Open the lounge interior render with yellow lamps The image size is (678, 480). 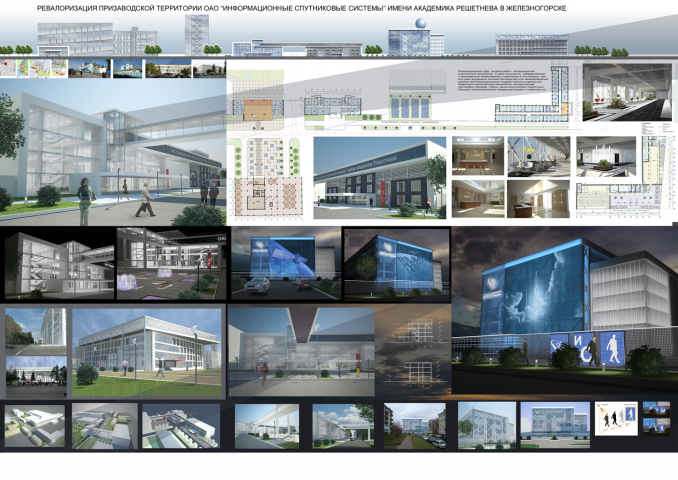pyautogui.click(x=539, y=157)
